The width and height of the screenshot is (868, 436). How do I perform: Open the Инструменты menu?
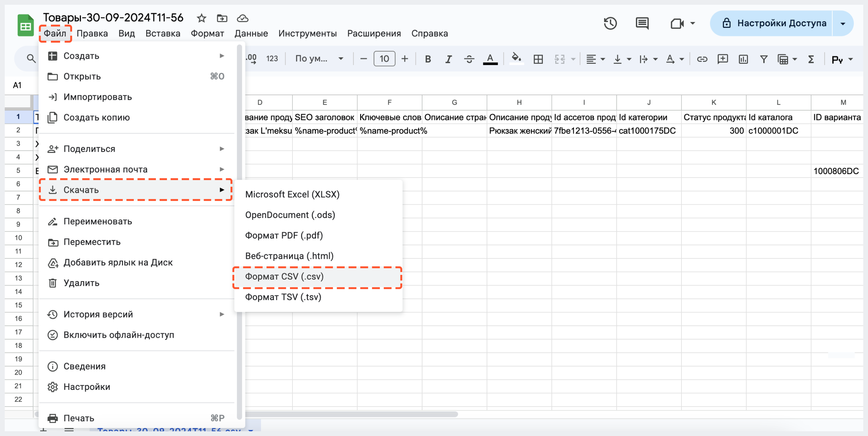[308, 33]
